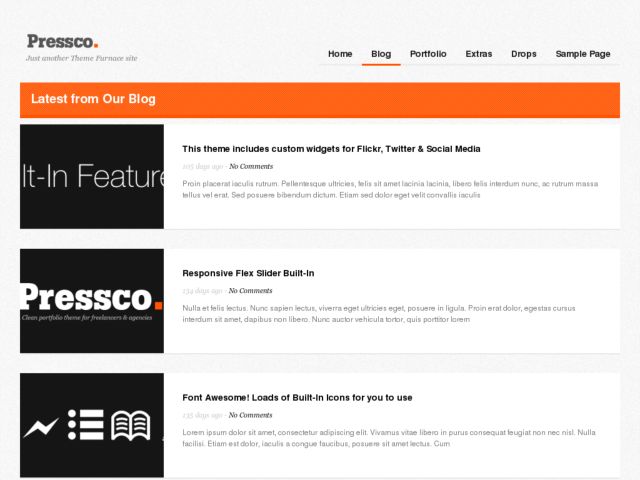Screen dimensions: 640x480
Task: Click the date of the custom widgets post
Action: pyautogui.click(x=202, y=167)
